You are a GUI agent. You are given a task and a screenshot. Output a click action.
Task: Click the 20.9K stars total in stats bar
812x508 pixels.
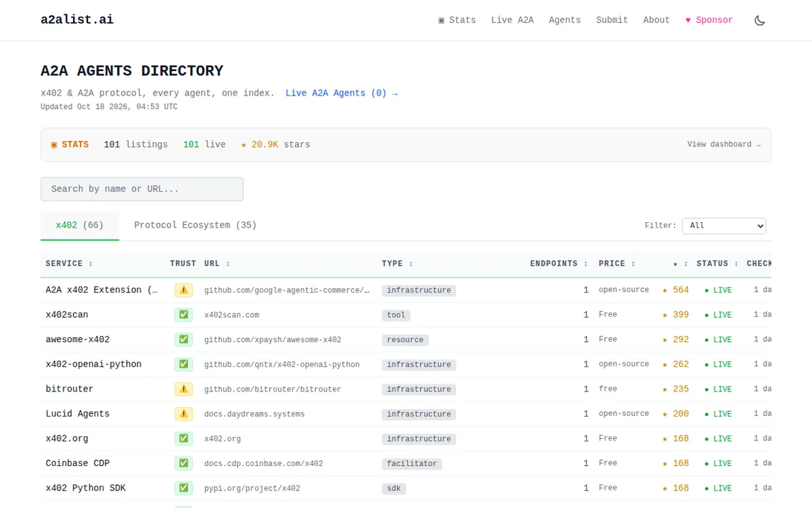275,144
